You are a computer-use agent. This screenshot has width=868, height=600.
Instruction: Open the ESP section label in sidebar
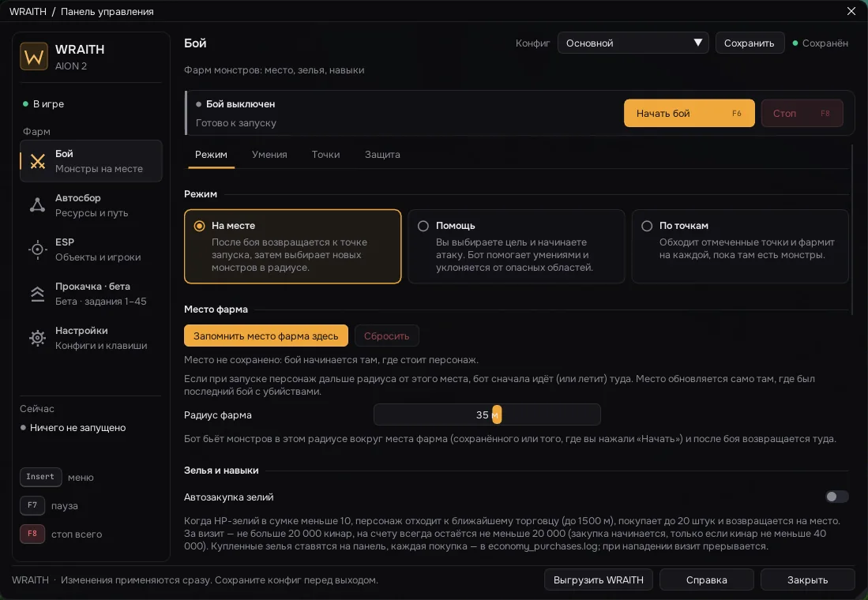pos(64,242)
